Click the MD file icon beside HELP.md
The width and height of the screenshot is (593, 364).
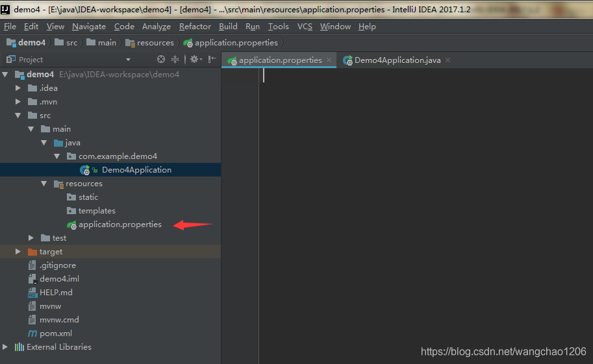(32, 293)
